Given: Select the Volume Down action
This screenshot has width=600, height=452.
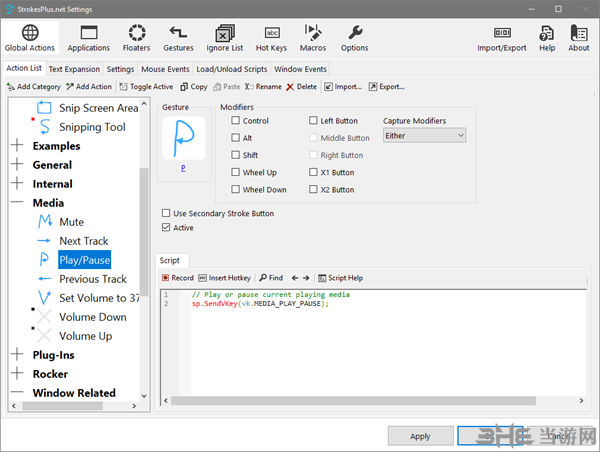Looking at the screenshot, I should (x=93, y=317).
